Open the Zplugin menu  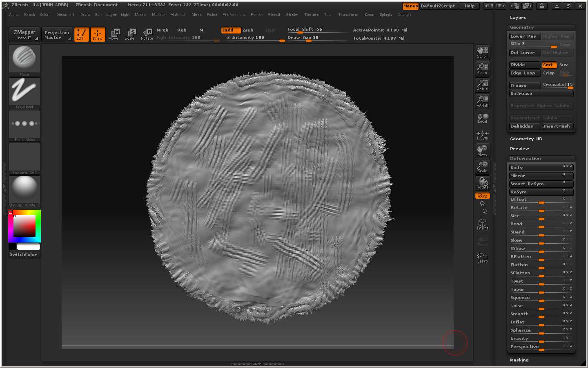pyautogui.click(x=385, y=15)
